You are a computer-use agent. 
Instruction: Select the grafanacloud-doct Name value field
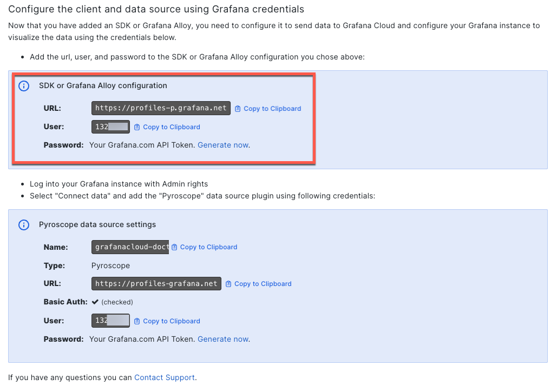(x=130, y=247)
